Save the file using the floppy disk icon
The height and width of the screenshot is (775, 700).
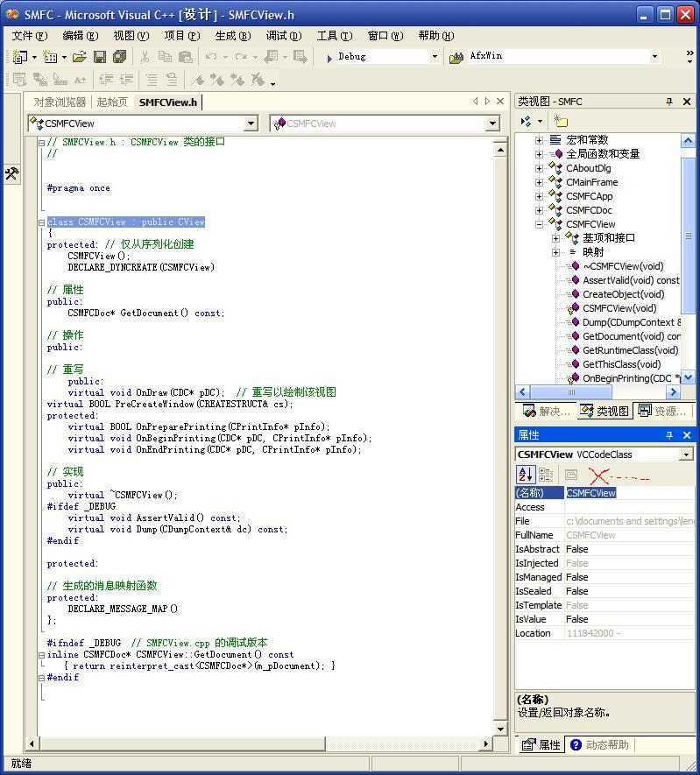click(x=100, y=57)
